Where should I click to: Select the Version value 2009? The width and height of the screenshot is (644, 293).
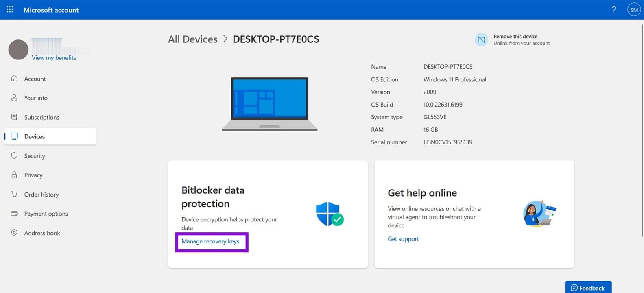(x=430, y=92)
